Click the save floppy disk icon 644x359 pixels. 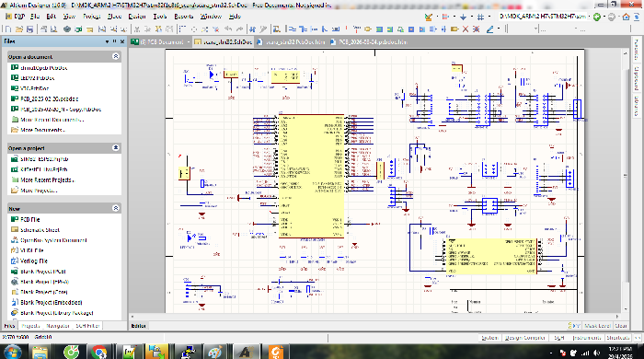[x=29, y=29]
